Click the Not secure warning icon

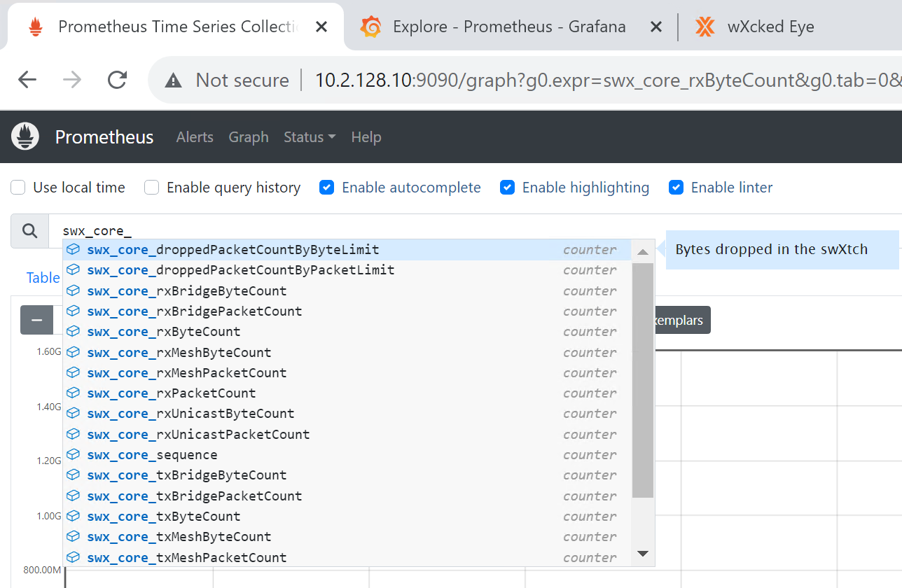tap(173, 80)
